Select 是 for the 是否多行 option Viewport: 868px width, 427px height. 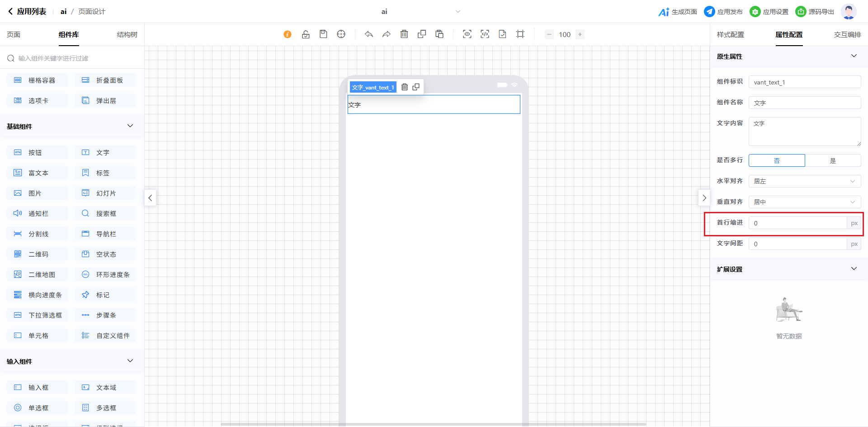tap(833, 160)
